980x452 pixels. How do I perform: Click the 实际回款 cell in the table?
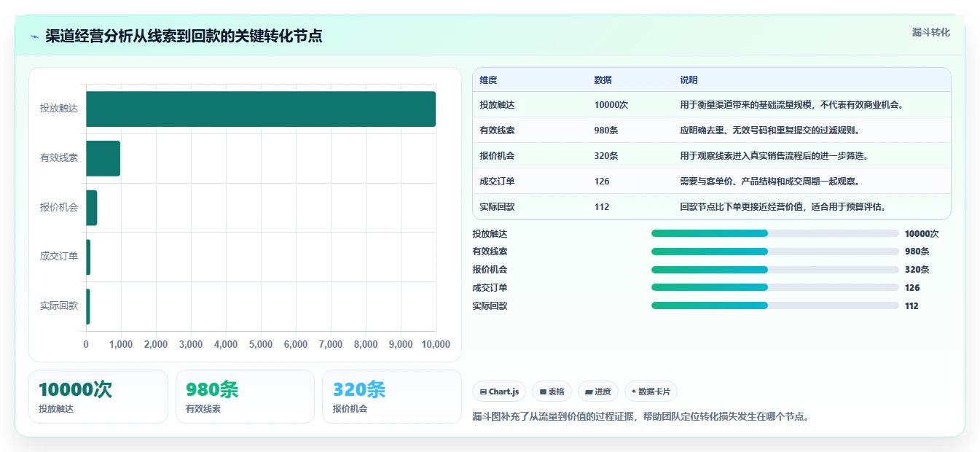497,207
